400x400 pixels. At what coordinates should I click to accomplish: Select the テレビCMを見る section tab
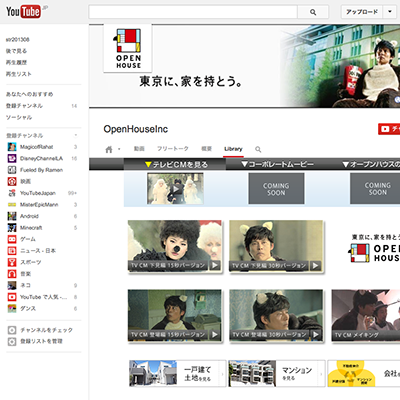(x=175, y=164)
